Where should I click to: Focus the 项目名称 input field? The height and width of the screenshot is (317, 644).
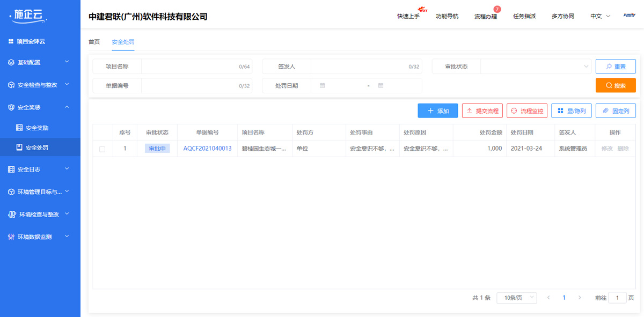click(x=196, y=67)
